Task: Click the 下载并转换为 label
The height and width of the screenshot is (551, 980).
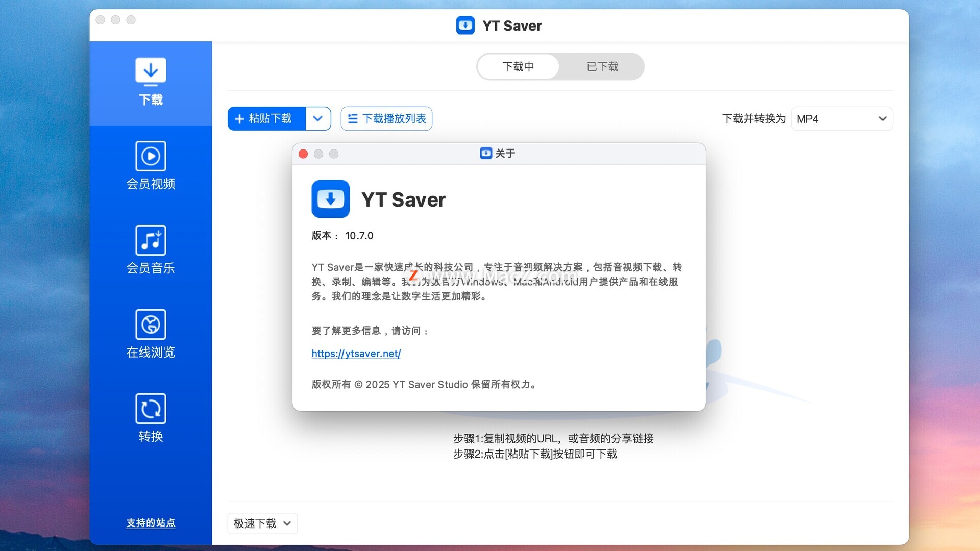Action: point(754,119)
